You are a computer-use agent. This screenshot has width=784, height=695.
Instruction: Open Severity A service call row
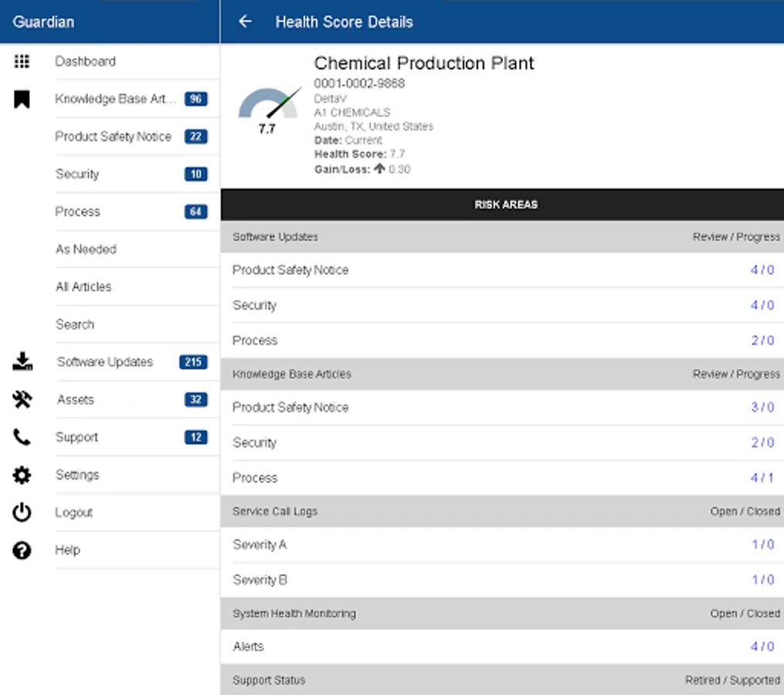[x=502, y=544]
